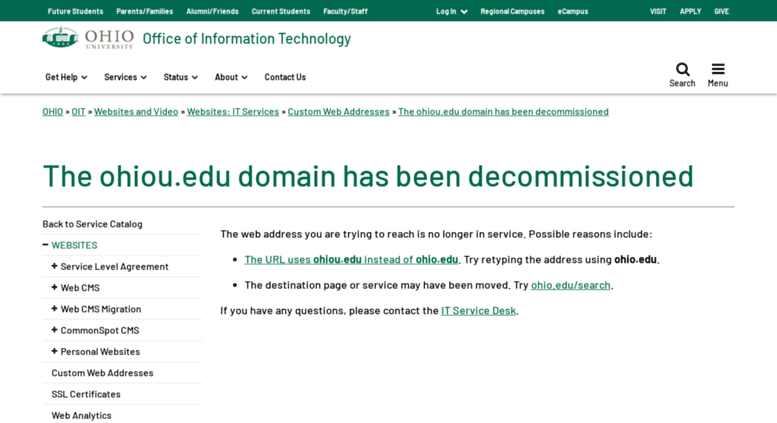Open SSL Certificates sidebar item

[x=86, y=394]
